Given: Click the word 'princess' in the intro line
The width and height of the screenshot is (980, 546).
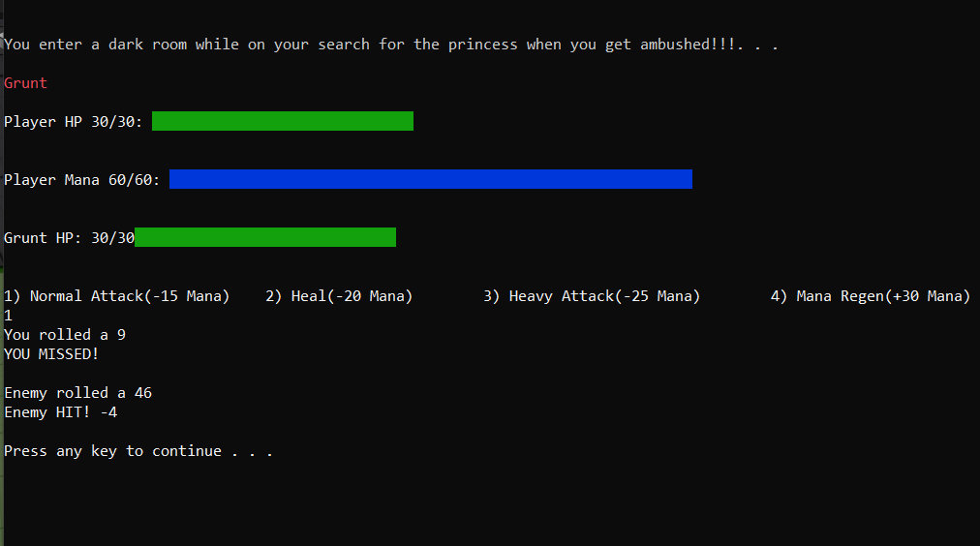Looking at the screenshot, I should click(x=482, y=45).
